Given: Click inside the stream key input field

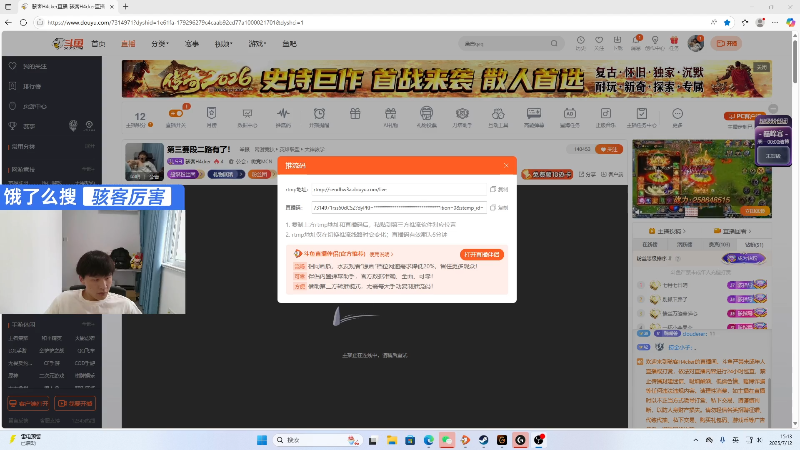Looking at the screenshot, I should 399,208.
